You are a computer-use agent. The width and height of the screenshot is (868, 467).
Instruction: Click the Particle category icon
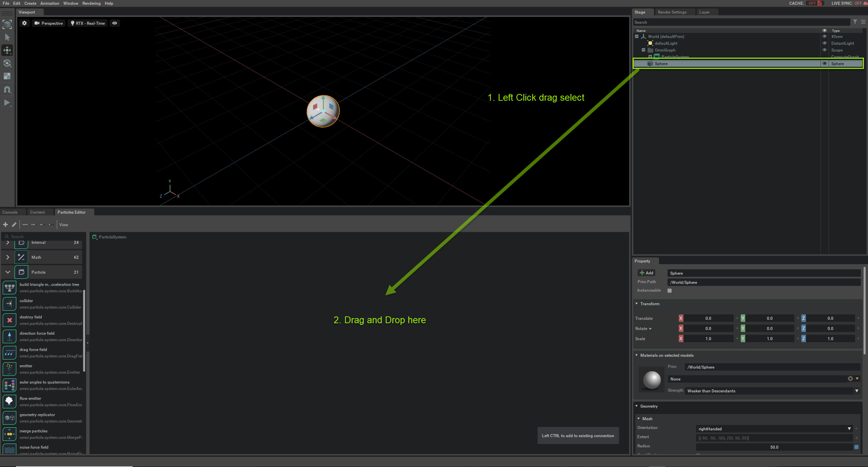point(21,271)
